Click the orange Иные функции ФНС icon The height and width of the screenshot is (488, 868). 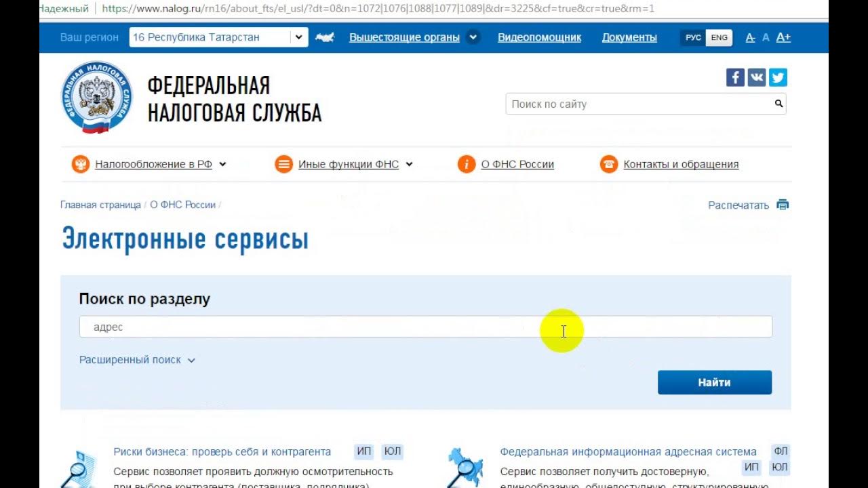coord(283,164)
